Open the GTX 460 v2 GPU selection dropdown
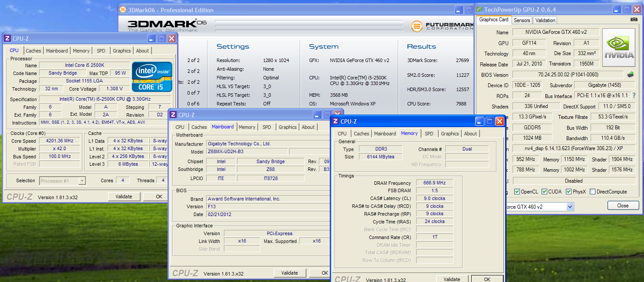Screen dimensions: 644x282 point(570,207)
